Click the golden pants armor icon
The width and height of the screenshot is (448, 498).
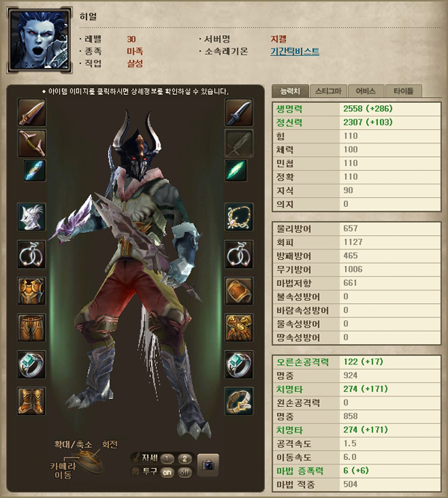(31, 328)
